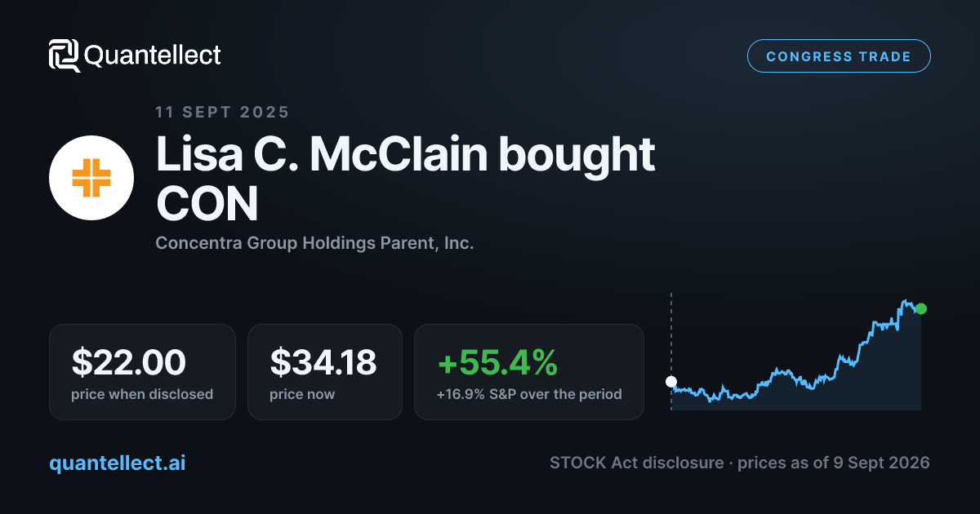Click the CONGRESS TRADE badge
The height and width of the screenshot is (514, 980).
pos(839,56)
